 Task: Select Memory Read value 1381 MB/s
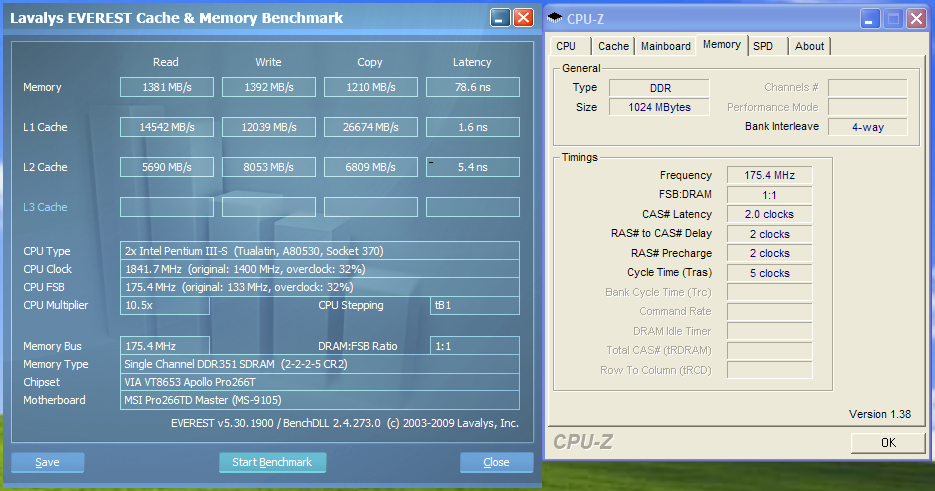pyautogui.click(x=167, y=87)
